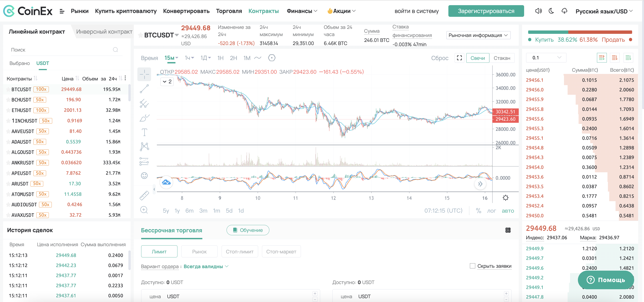Screen dimensions: 644x302
Task: Switch to dark mode moon icon
Action: coord(551,11)
